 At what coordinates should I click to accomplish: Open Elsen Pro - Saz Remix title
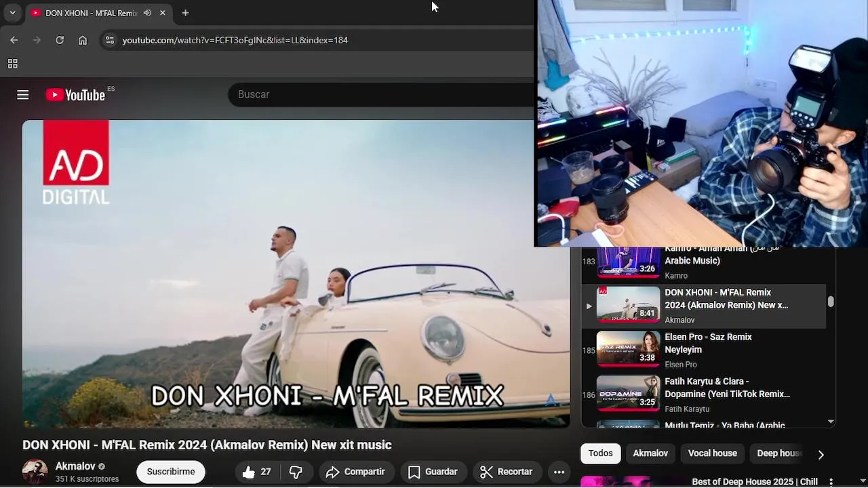(708, 343)
